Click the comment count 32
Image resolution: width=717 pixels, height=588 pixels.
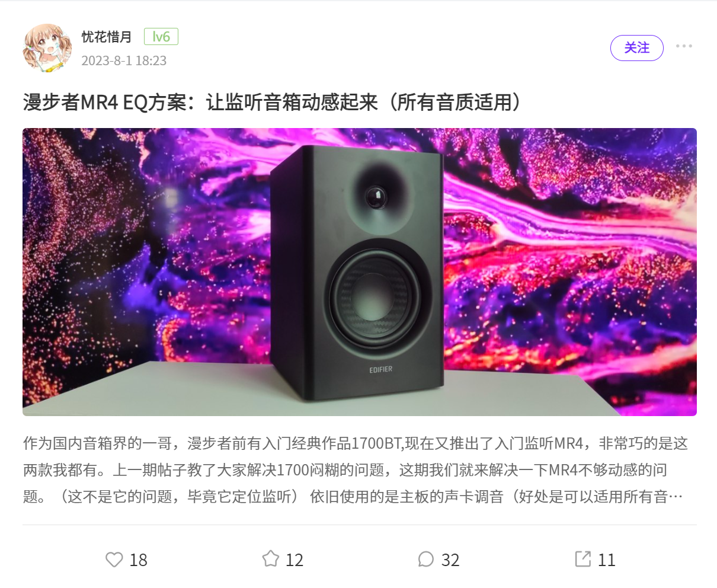[450, 560]
